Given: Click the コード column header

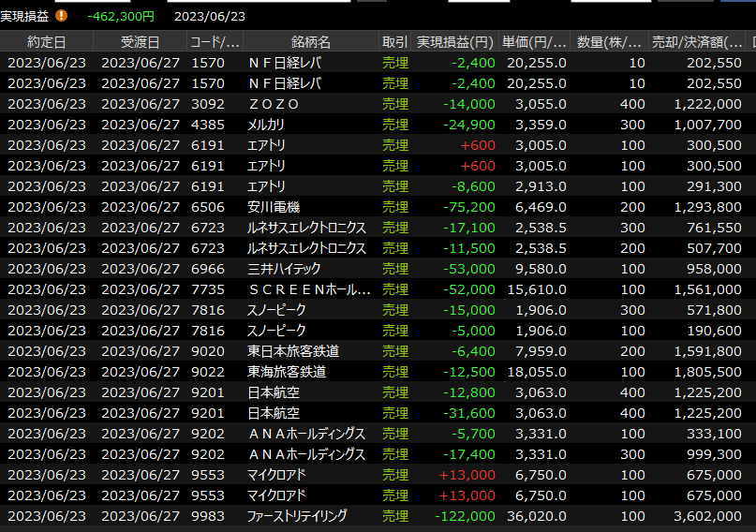Looking at the screenshot, I should click(215, 42).
